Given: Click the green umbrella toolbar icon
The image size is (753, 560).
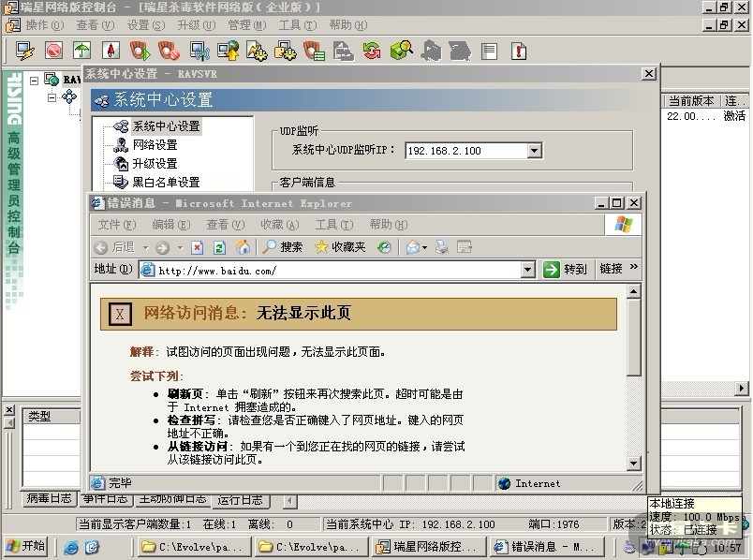Looking at the screenshot, I should point(82,51).
